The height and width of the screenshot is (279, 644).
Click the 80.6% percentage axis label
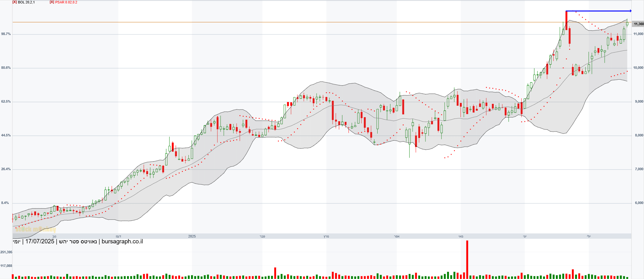coord(6,68)
